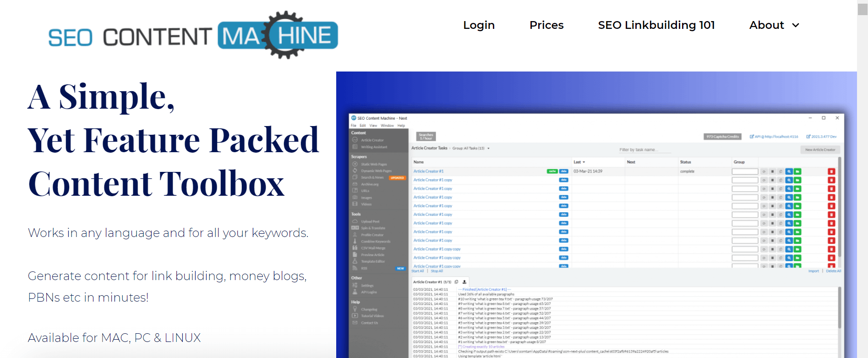
Task: Open the Help menu in the app
Action: (401, 125)
